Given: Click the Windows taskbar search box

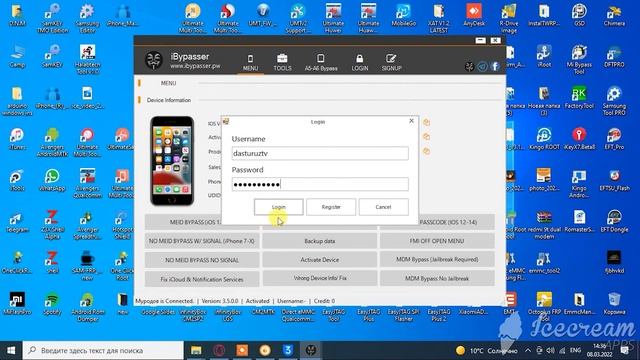Looking at the screenshot, I should [103, 350].
